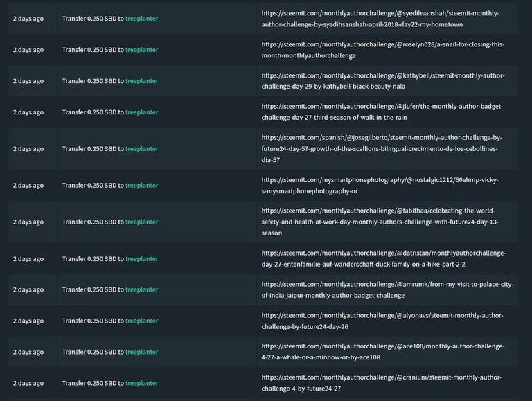Screen dimensions: 532x401
Task: Open treeplanter link beside amrumk Jaipur memo
Action: 141,289
